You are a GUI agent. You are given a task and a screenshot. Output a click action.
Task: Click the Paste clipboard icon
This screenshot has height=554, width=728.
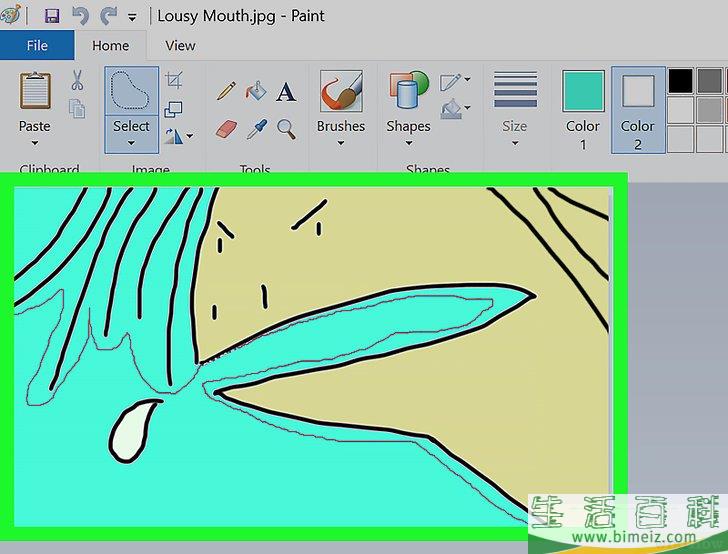tap(35, 91)
